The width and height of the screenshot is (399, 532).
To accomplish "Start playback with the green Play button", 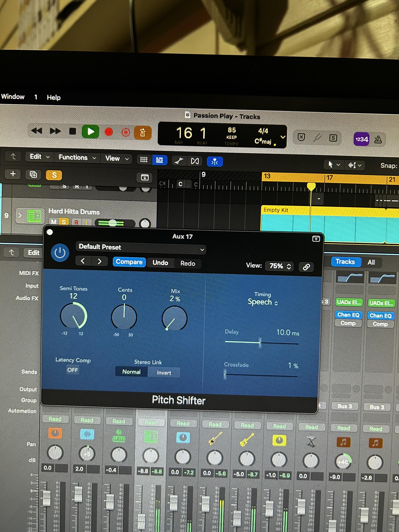I will point(90,131).
